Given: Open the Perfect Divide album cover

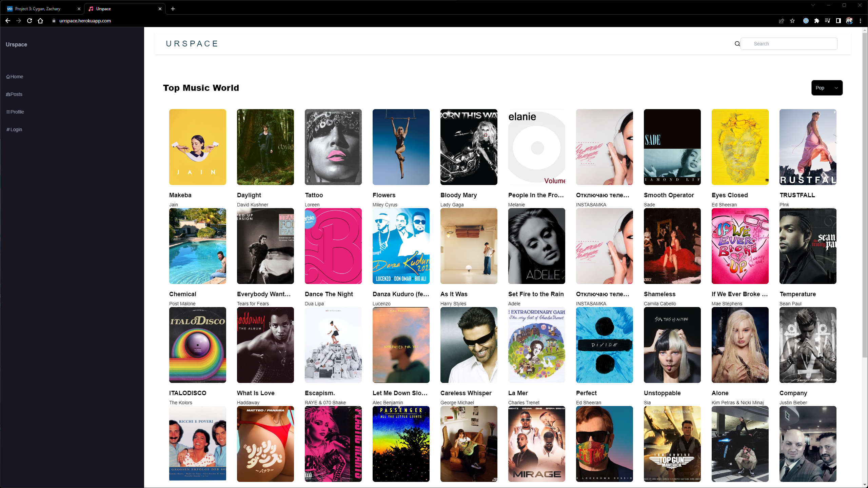Looking at the screenshot, I should pos(605,345).
